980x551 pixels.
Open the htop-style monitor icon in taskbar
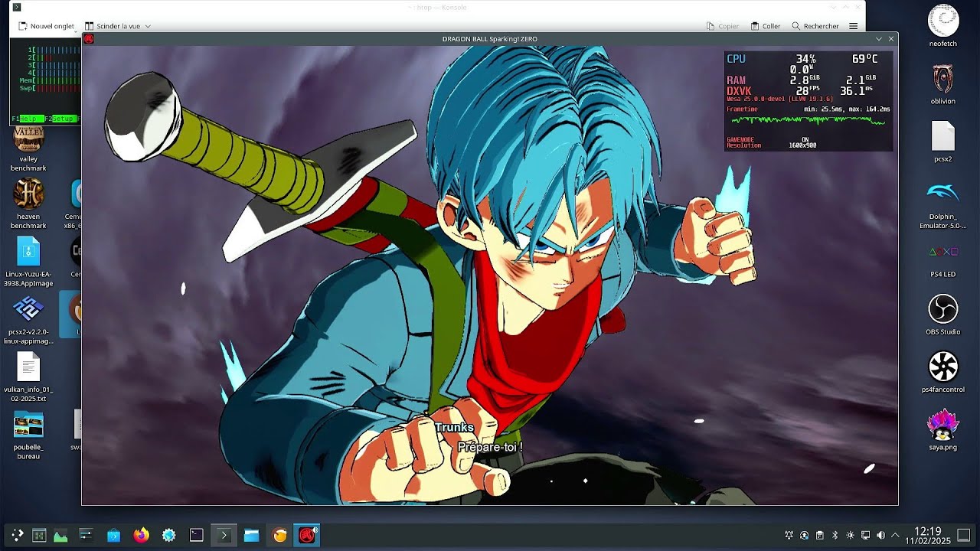coord(39,536)
